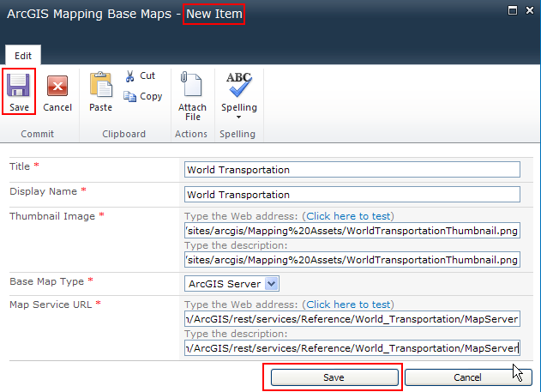Open the Base Map Type dropdown

pos(271,284)
